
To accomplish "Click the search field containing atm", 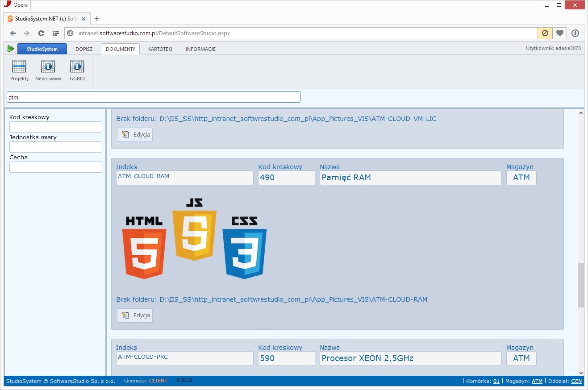I will 154,97.
